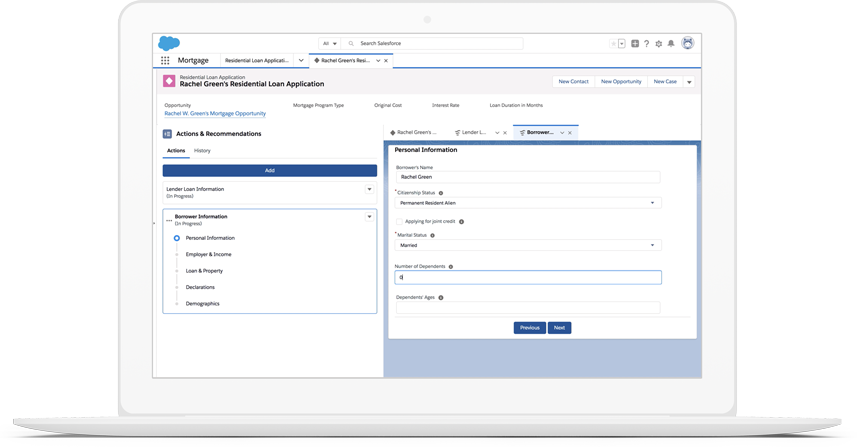
Task: Open the Citizenship Status combo box
Action: (528, 203)
